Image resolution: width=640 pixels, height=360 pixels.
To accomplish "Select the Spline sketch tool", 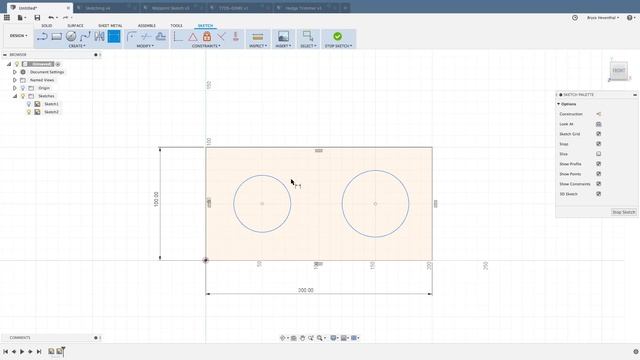I will [x=85, y=37].
